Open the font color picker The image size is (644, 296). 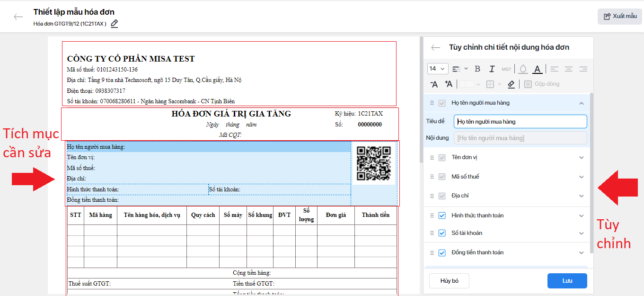tap(537, 69)
